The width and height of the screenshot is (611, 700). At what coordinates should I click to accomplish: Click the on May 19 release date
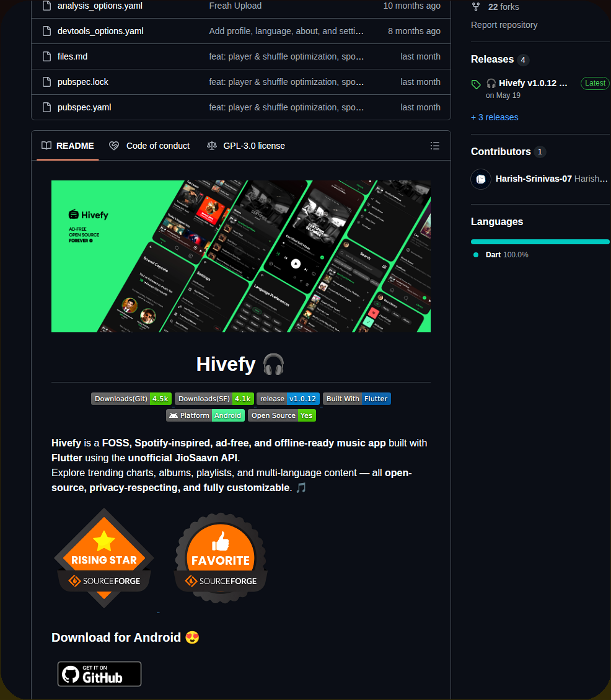pos(503,95)
